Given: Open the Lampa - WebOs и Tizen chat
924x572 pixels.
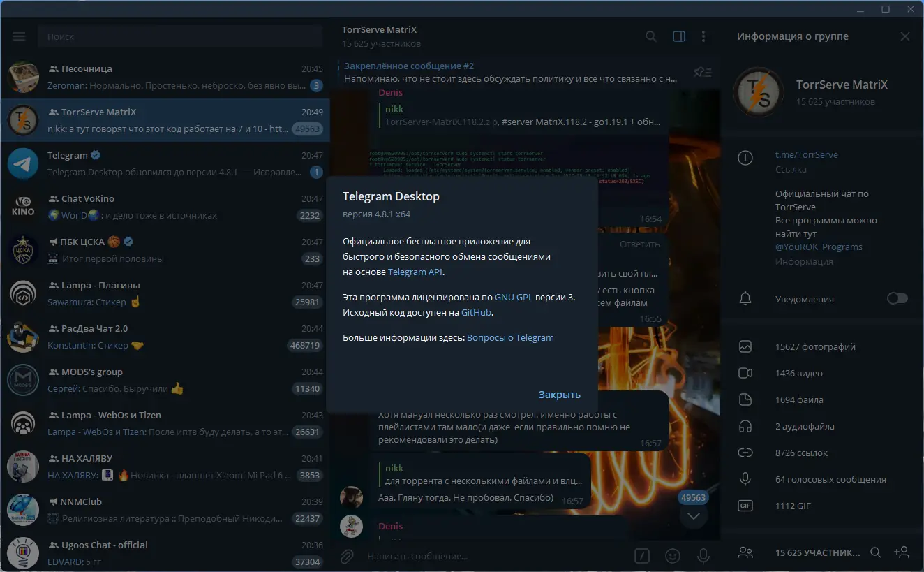Looking at the screenshot, I should (165, 423).
